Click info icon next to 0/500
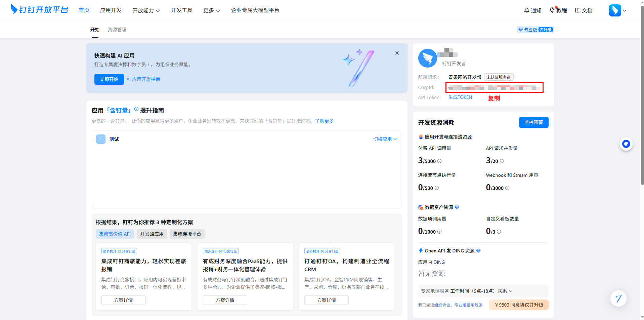The height and width of the screenshot is (320, 644). pos(437,188)
